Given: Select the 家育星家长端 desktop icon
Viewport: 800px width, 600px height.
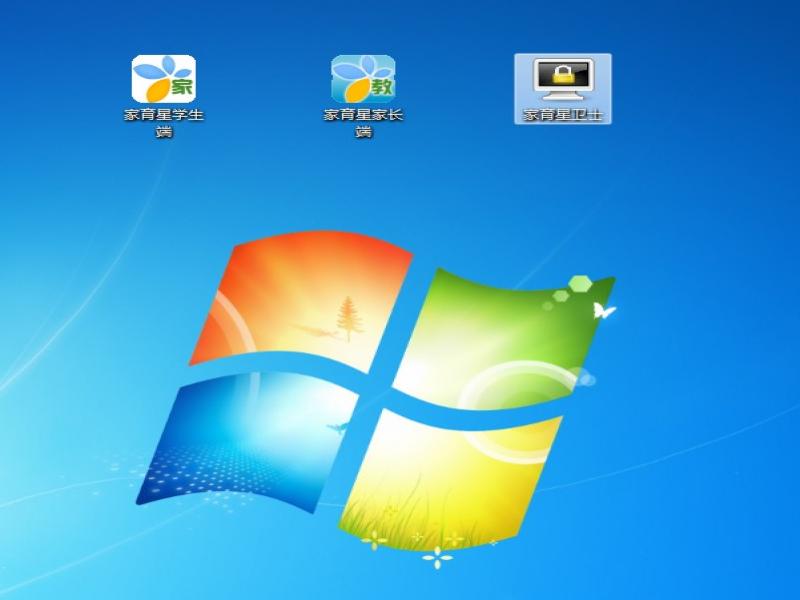Looking at the screenshot, I should pos(363,78).
